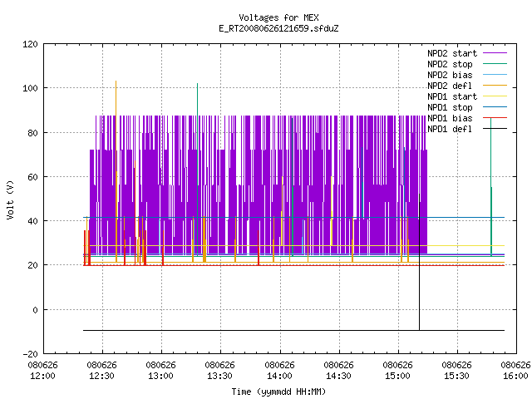Screen dimensions: 532x399
Task: Click the 'Time (yymmdd HH:MM)' x-axis label
Action: pyautogui.click(x=278, y=392)
